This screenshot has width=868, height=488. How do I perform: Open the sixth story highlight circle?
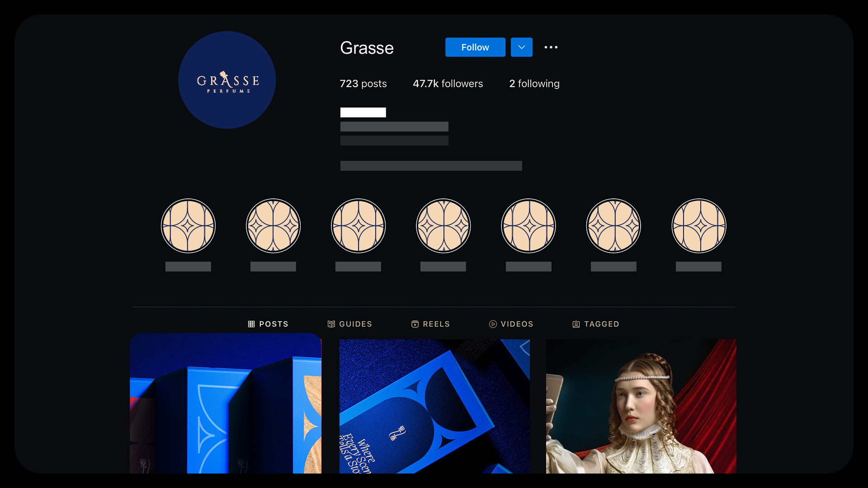613,226
